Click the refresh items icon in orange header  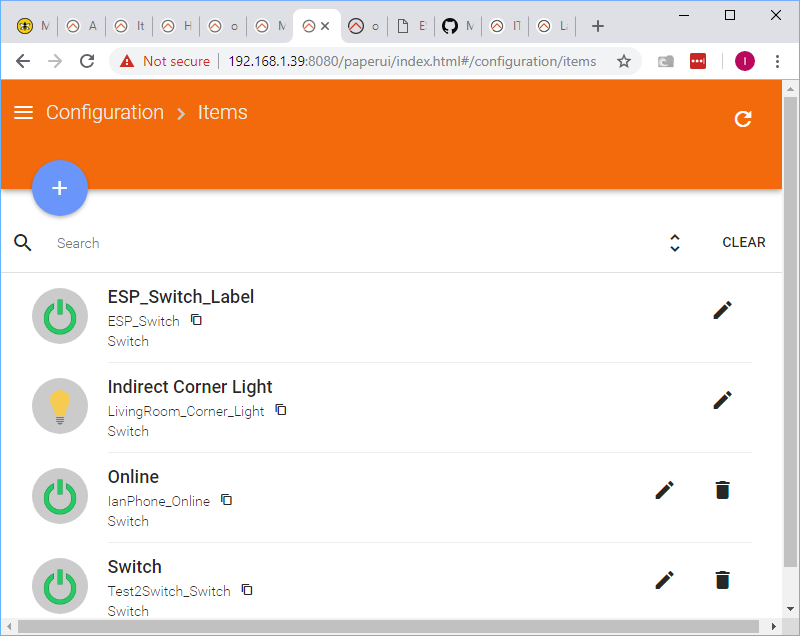click(x=743, y=119)
